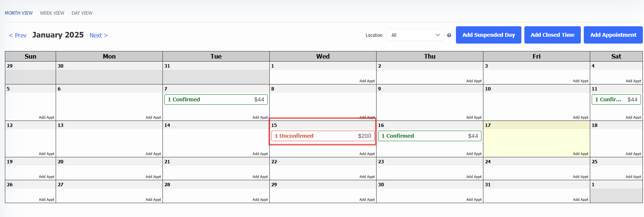
Task: Click Add Appt on January 10
Action: pyautogui.click(x=580, y=118)
